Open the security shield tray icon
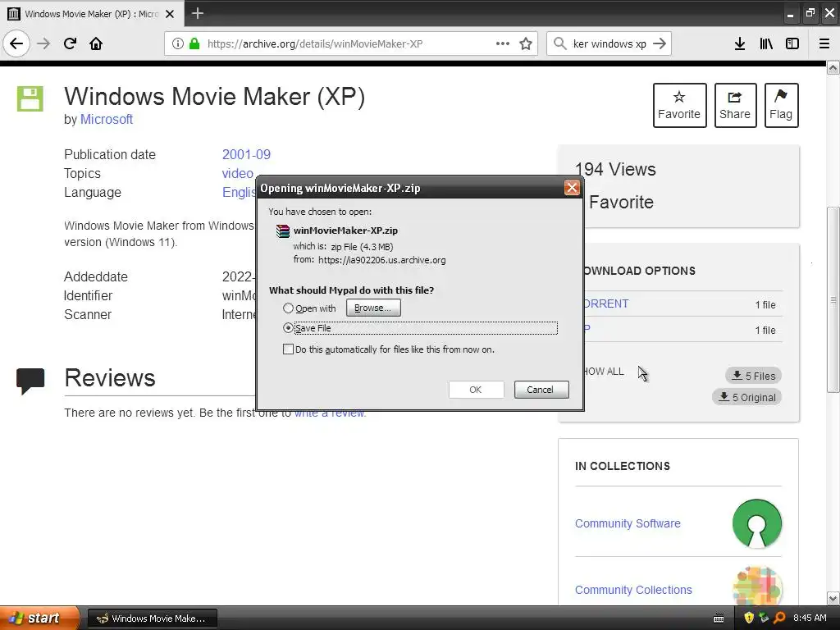The image size is (840, 630). pos(749,618)
